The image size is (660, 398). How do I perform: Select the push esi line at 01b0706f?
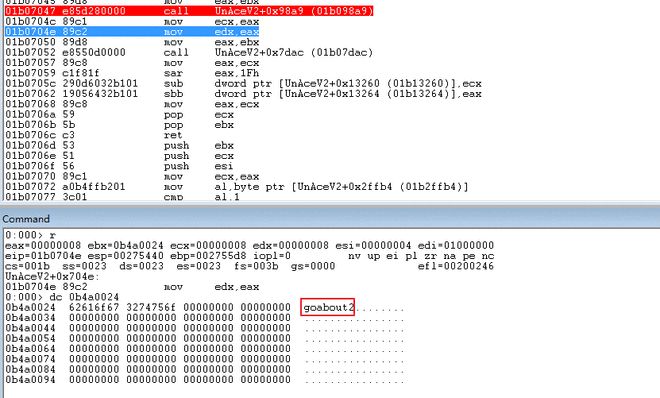click(119, 166)
